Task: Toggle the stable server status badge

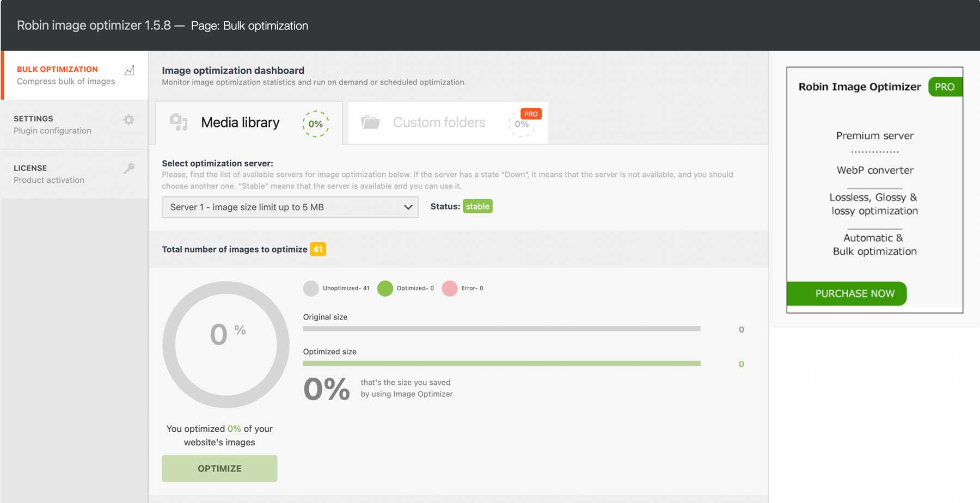Action: pos(477,206)
